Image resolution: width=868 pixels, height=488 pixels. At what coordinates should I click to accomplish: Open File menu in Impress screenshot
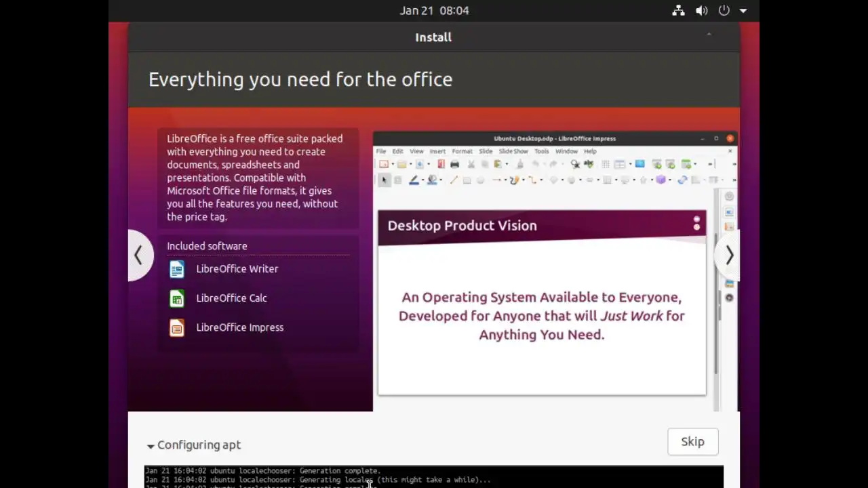[381, 151]
